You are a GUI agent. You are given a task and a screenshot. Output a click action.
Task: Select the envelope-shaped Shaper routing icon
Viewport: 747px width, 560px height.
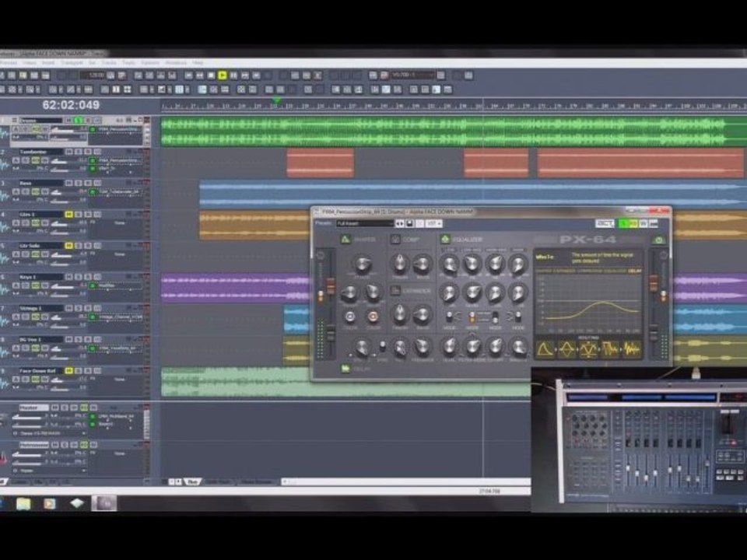(545, 350)
